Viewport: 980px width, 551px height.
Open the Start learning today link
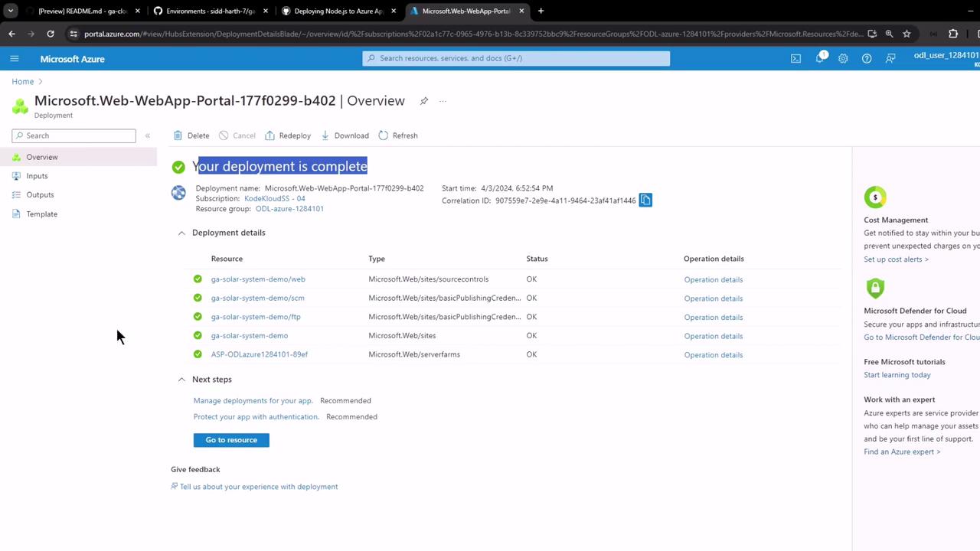(x=897, y=375)
